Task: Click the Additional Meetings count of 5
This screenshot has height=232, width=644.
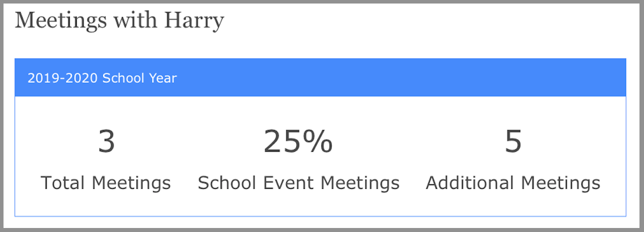Action: 513,142
